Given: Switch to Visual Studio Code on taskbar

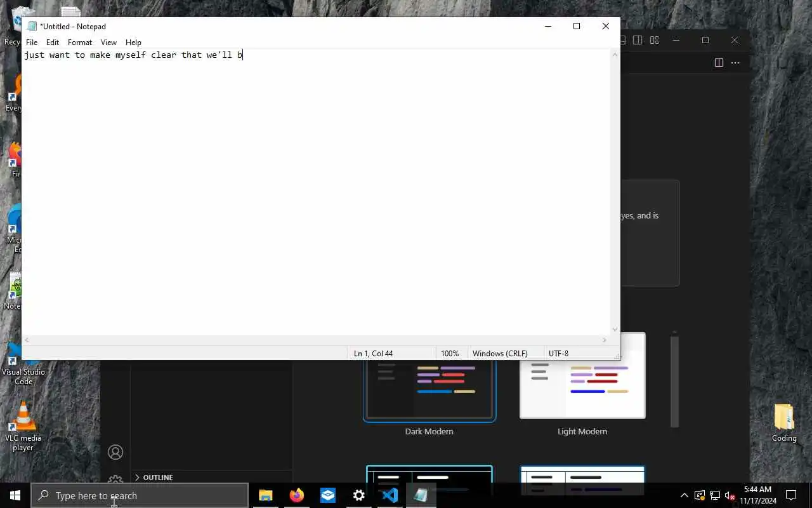Looking at the screenshot, I should (390, 495).
